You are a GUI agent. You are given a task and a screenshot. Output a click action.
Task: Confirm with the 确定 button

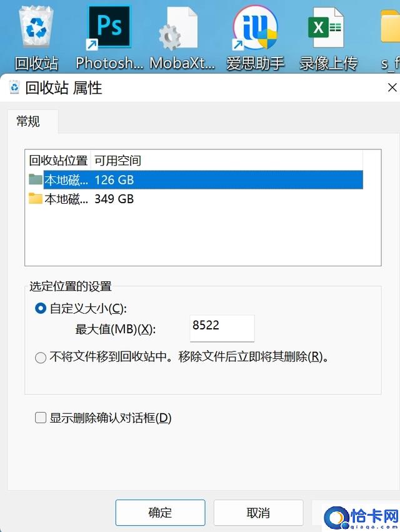[x=160, y=513]
